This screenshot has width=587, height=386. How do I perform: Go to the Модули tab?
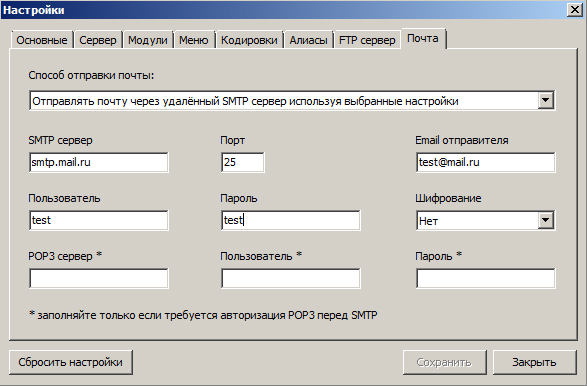pos(147,40)
